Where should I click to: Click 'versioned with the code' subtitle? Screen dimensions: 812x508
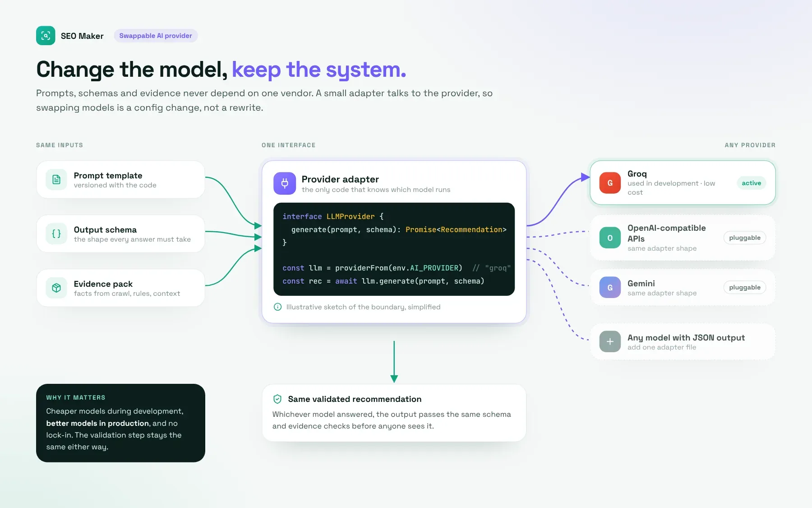coord(115,185)
